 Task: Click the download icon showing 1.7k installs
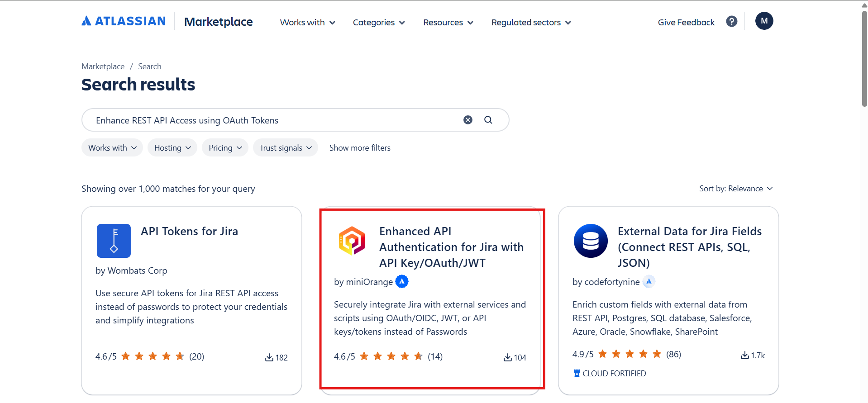click(x=745, y=355)
